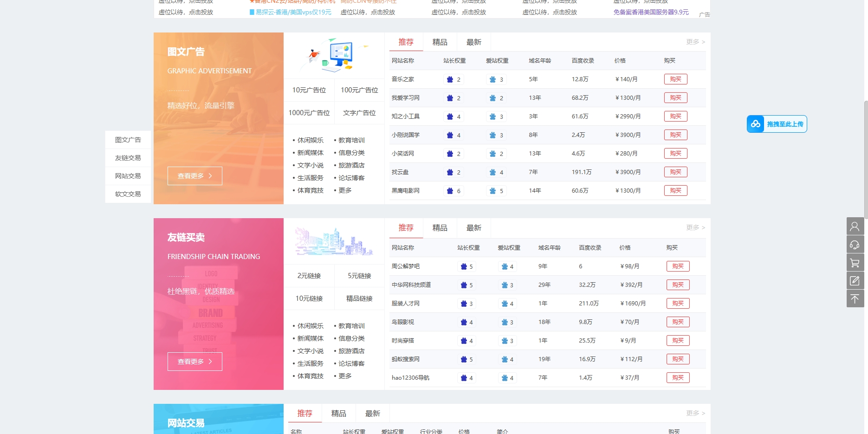The height and width of the screenshot is (434, 868).
Task: Open 更多 link in graphic ads header
Action: [695, 42]
